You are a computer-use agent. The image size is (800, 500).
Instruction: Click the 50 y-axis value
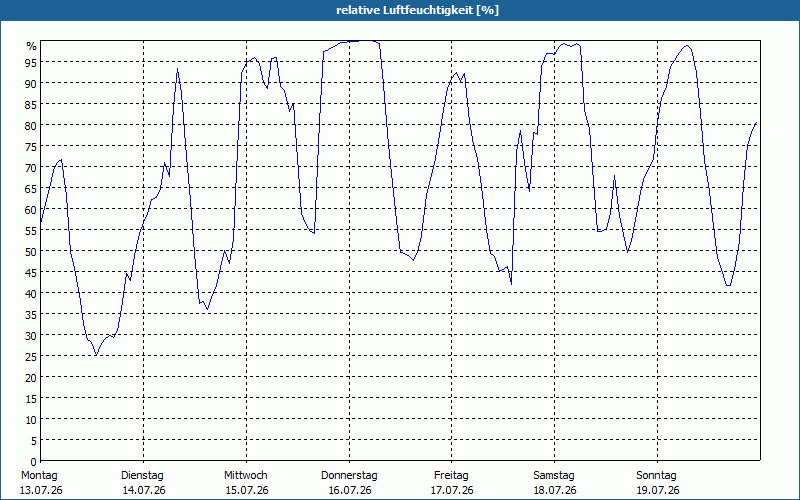[31, 252]
